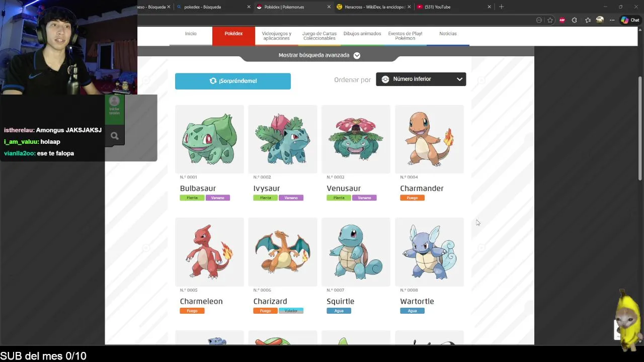Click the address bar more-options circle icon

pos(539,20)
